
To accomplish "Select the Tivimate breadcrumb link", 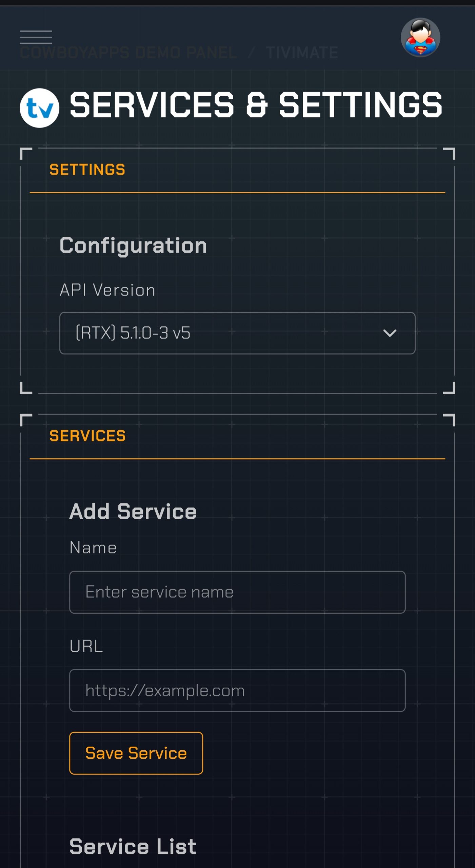I will pos(302,53).
